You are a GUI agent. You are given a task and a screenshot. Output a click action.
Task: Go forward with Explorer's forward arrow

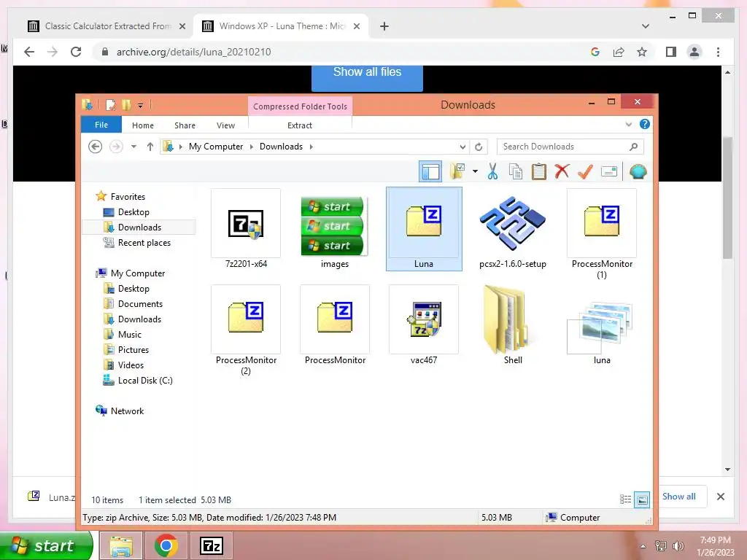point(116,147)
